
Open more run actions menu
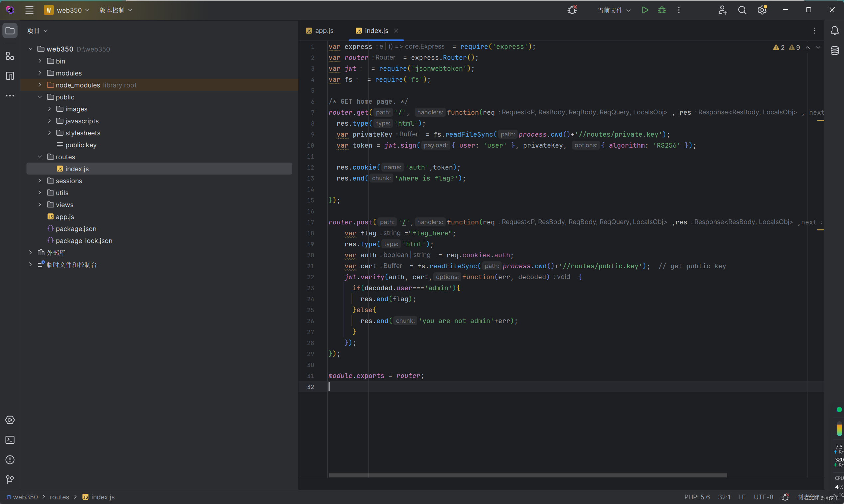coord(679,10)
